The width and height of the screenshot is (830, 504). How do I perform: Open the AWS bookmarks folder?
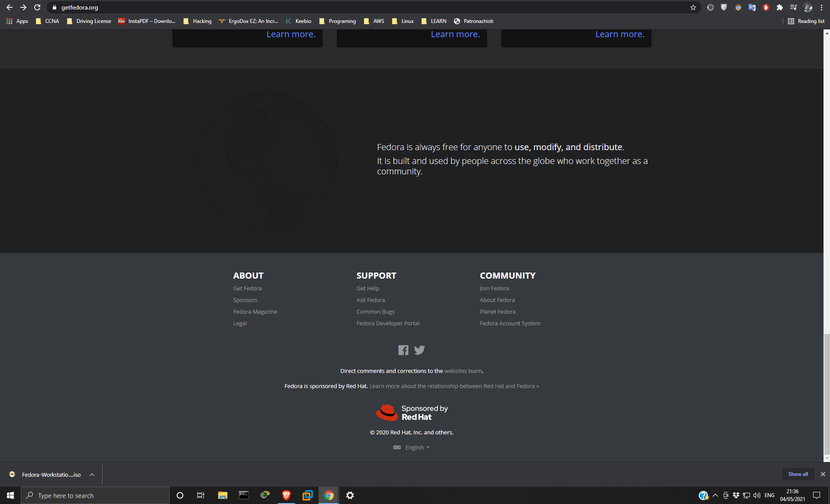[x=374, y=21]
